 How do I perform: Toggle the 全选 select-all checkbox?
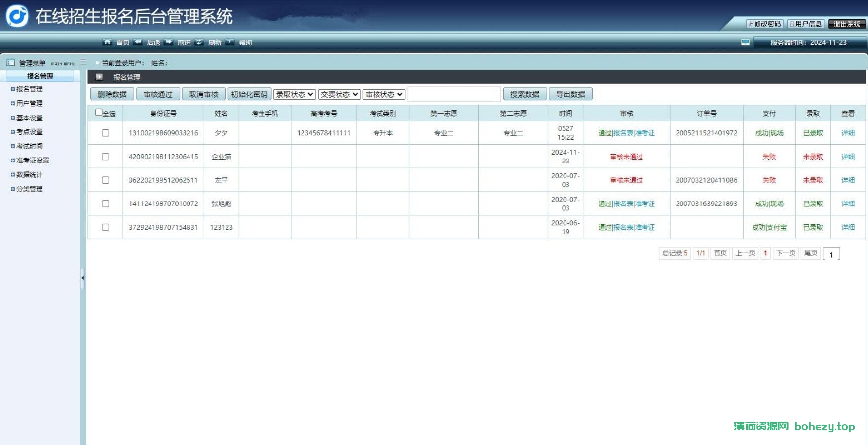[99, 112]
